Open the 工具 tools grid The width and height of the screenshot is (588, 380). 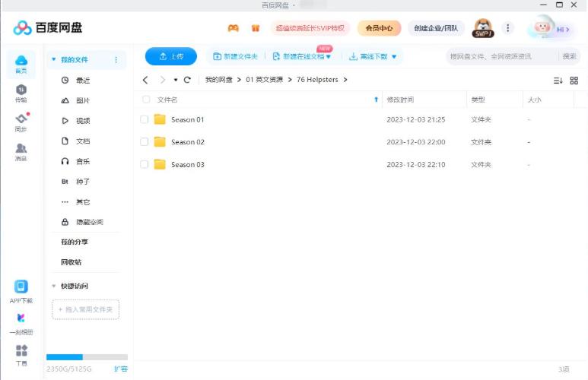[21, 350]
